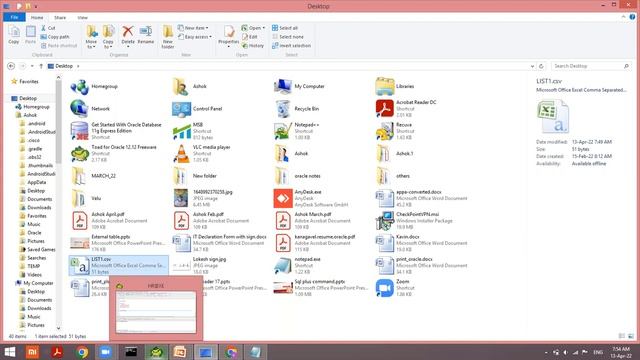Click the taskbar volume icon

(x=566, y=352)
